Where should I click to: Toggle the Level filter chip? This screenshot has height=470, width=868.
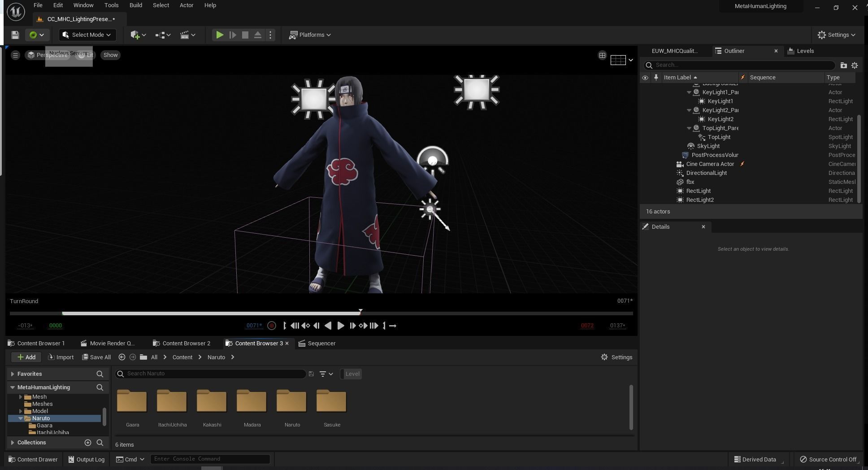[351, 374]
